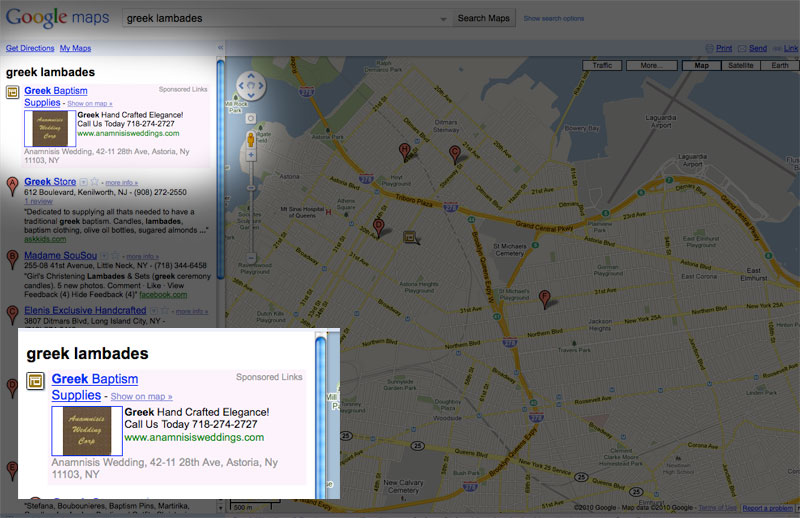The image size is (800, 518).
Task: Open the More... map layers menu
Action: point(652,65)
